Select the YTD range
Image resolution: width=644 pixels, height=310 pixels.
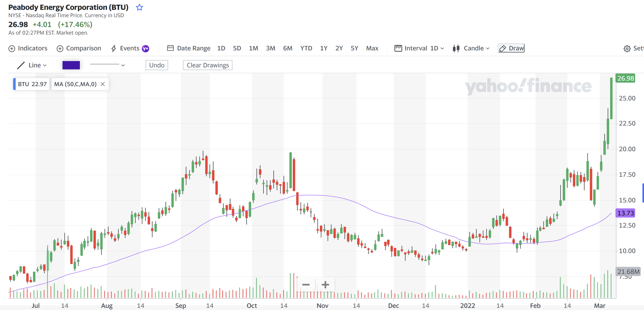(306, 48)
